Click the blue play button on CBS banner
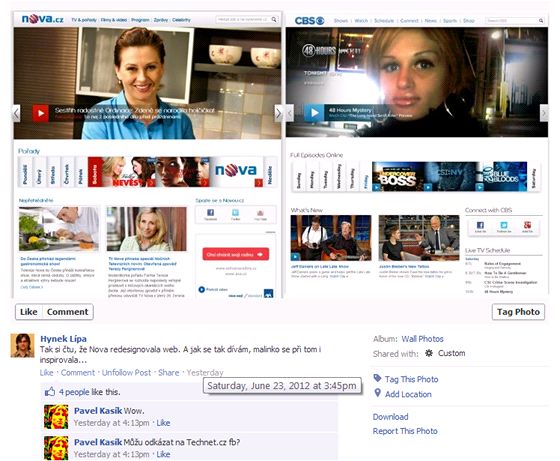 [x=314, y=113]
